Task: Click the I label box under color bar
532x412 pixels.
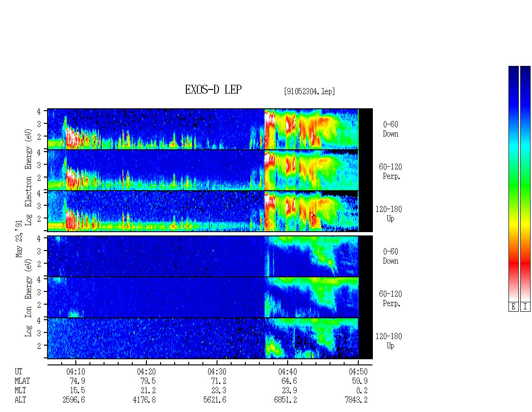Action: [x=525, y=307]
